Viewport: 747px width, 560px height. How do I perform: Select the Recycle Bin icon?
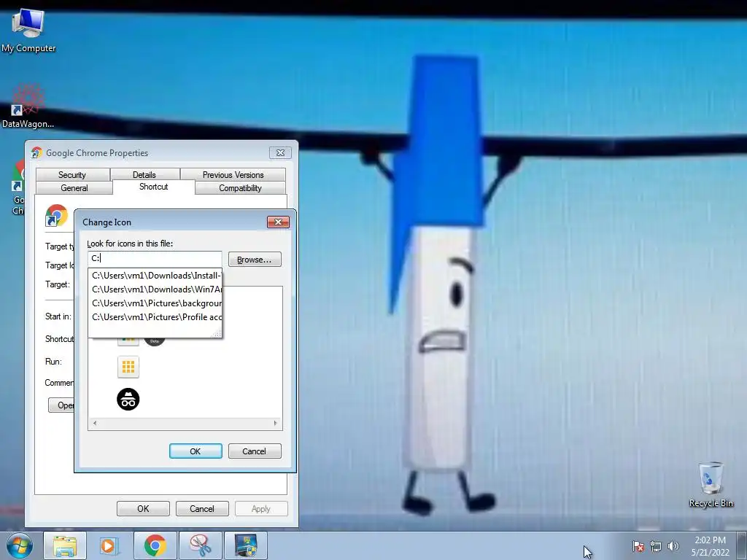[711, 485]
